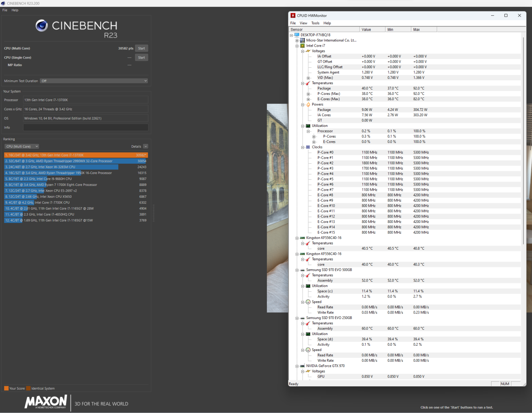Click Speed gauge icon under Samsung 500GB SSD

coord(308,302)
